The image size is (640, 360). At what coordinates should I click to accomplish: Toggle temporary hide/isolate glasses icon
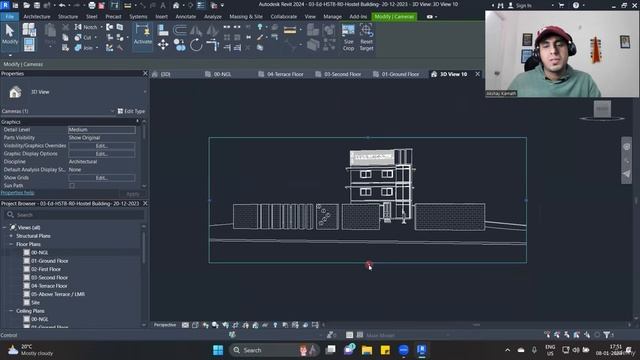[x=265, y=325]
